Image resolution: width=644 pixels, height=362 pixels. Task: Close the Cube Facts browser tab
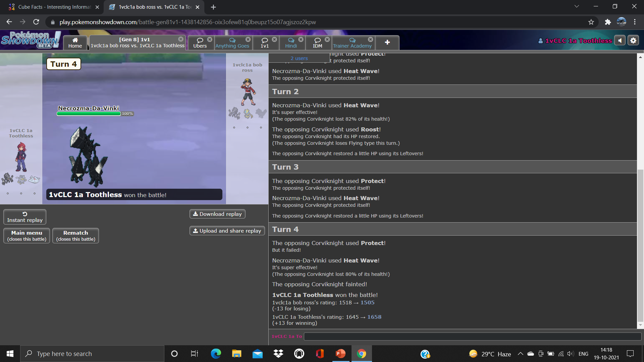[x=97, y=7]
